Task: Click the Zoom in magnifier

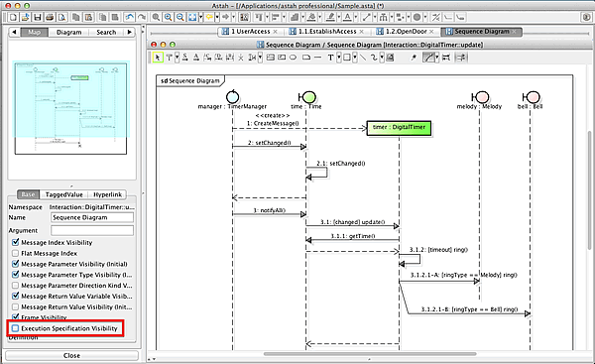Action: click(x=168, y=17)
